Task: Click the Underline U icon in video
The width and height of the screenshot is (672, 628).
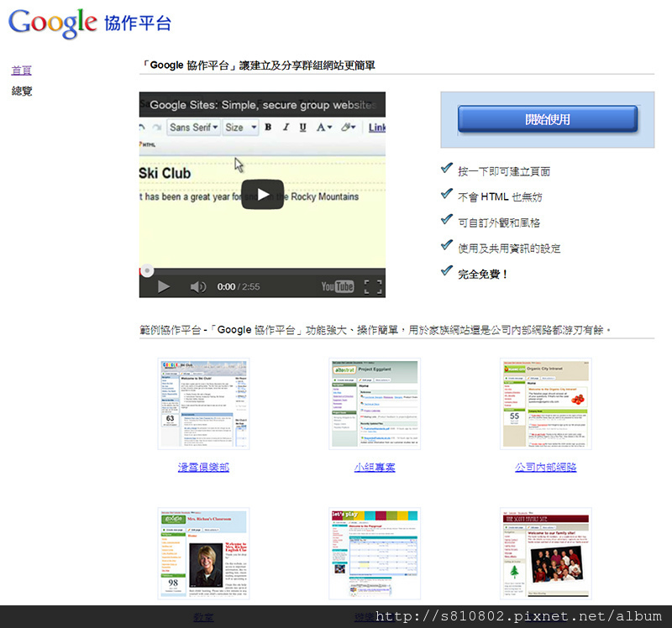Action: coord(303,128)
